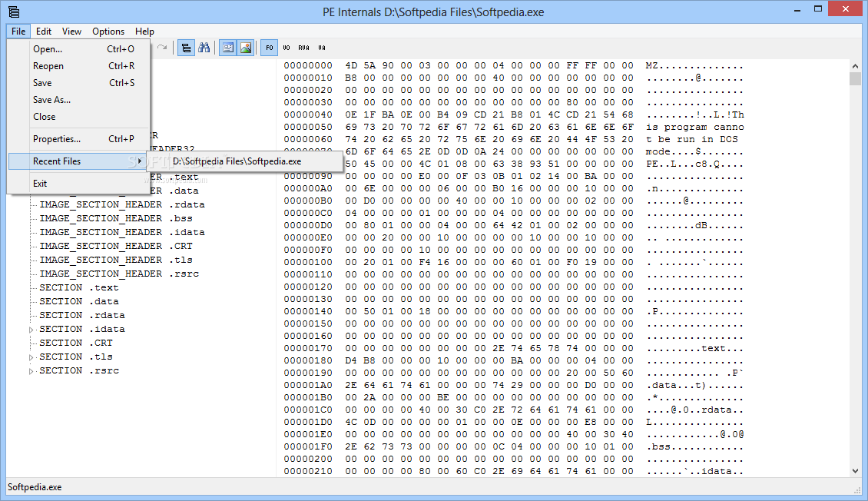Screen dimensions: 868x501
Task: Select IMAGE_SECTION_HEADER .bss tree item
Action: [116, 218]
